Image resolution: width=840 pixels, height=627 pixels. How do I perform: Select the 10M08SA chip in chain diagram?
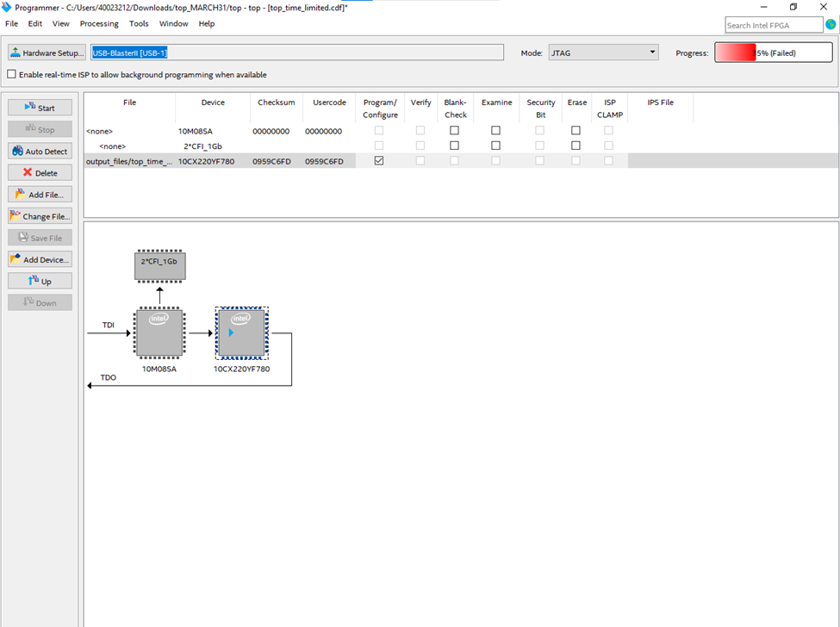159,333
